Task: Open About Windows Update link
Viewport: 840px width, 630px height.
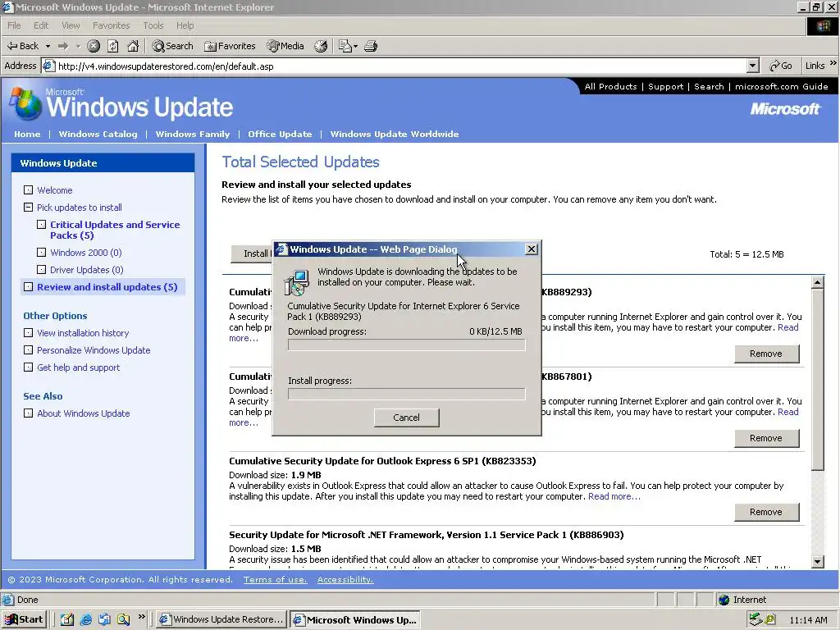Action: point(84,413)
